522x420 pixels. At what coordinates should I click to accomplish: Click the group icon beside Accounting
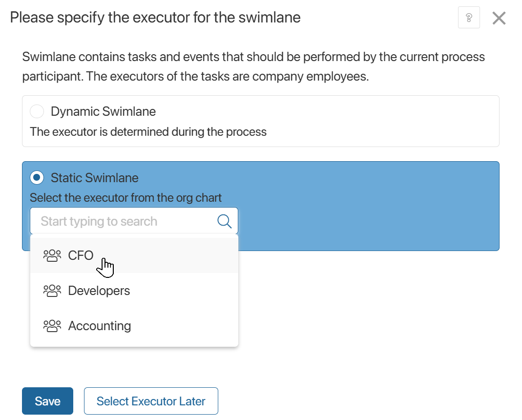pyautogui.click(x=52, y=326)
